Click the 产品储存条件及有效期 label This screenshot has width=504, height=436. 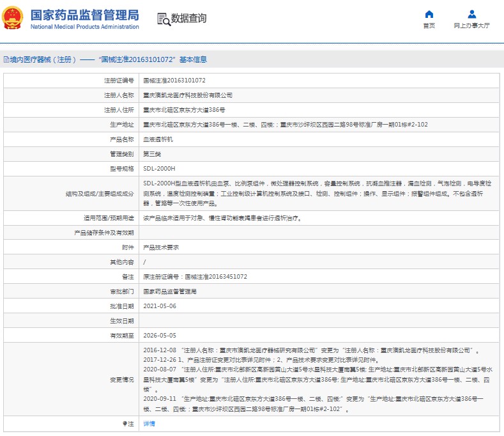tap(104, 233)
